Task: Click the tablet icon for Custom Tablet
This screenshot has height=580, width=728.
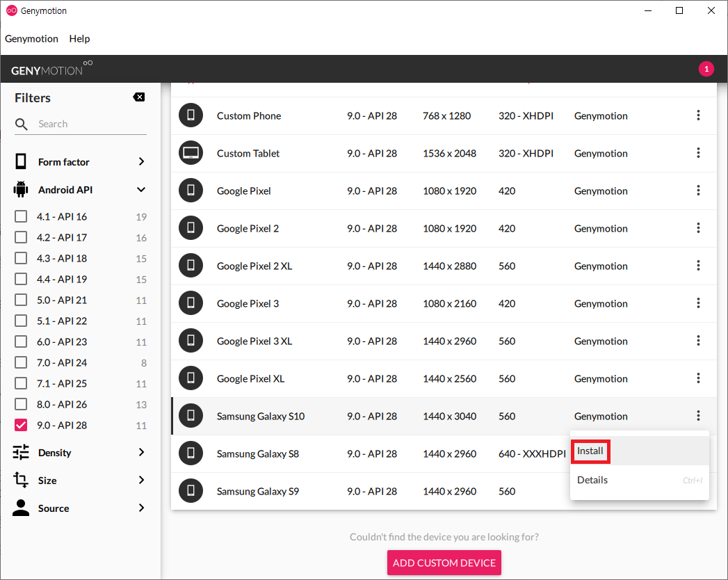Action: [191, 153]
